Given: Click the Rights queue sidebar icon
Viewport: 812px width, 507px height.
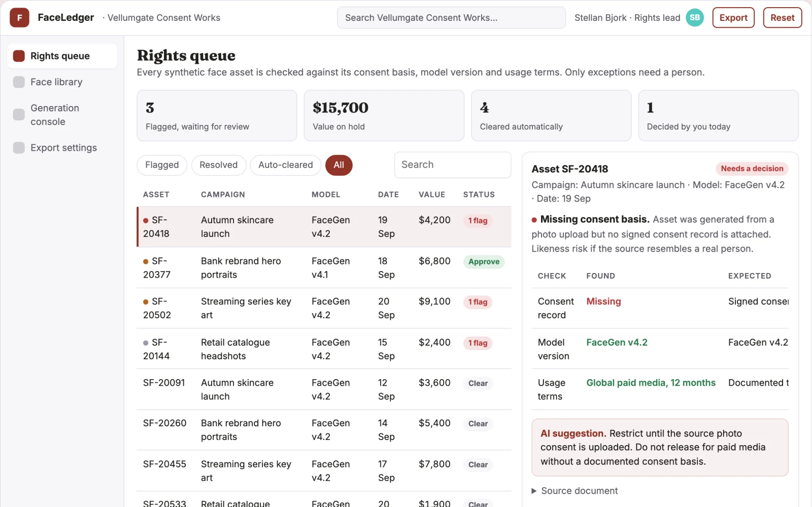Looking at the screenshot, I should [19, 56].
